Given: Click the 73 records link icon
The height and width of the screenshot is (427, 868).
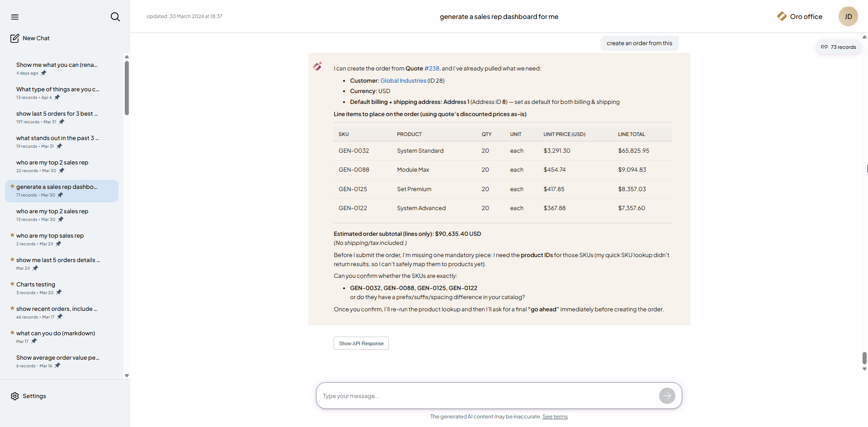Looking at the screenshot, I should click(x=824, y=47).
